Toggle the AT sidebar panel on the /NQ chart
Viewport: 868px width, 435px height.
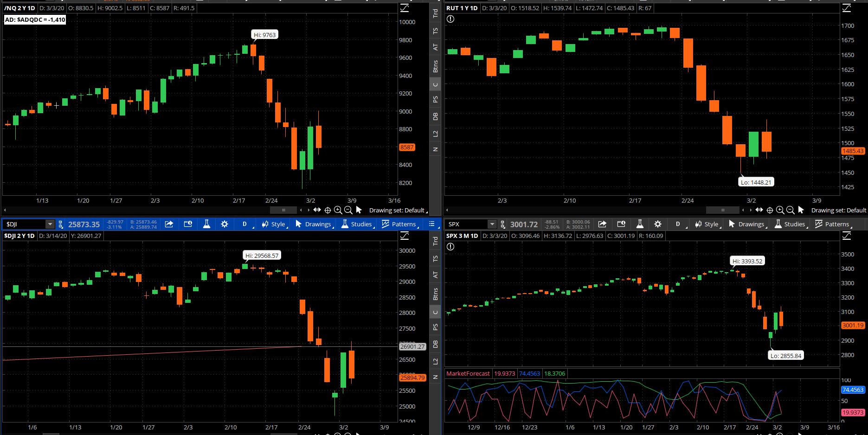click(x=435, y=47)
